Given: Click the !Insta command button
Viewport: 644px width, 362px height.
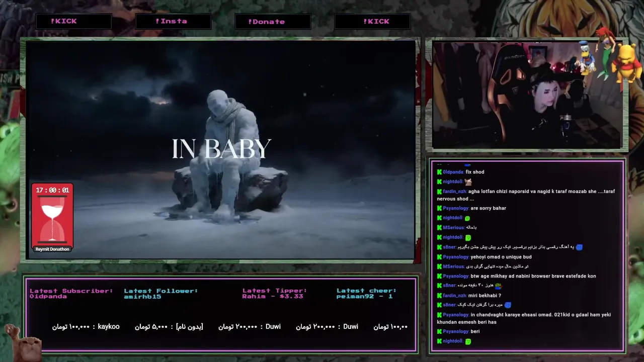Looking at the screenshot, I should 173,21.
